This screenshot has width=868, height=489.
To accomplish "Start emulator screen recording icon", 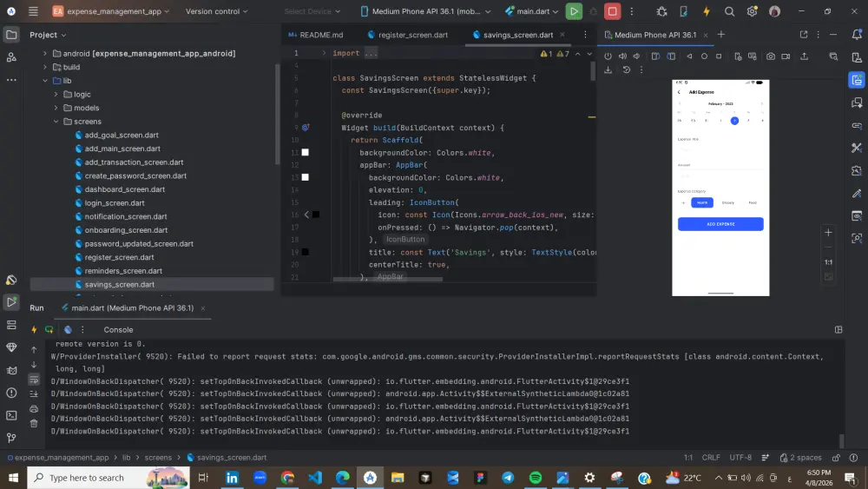I will pyautogui.click(x=786, y=56).
